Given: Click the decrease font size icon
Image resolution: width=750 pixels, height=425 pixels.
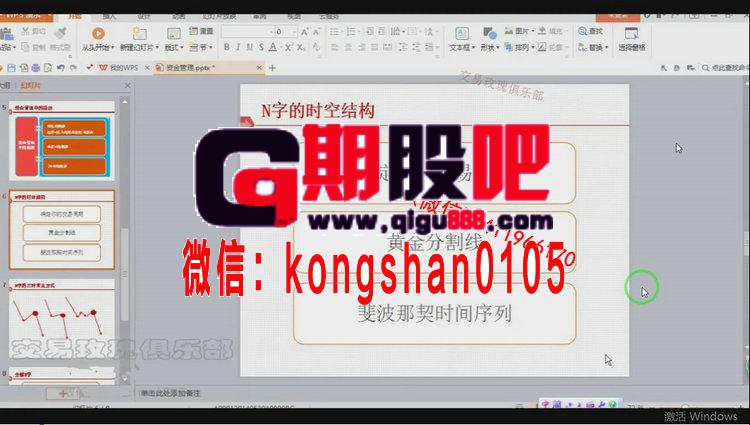Looking at the screenshot, I should click(316, 32).
